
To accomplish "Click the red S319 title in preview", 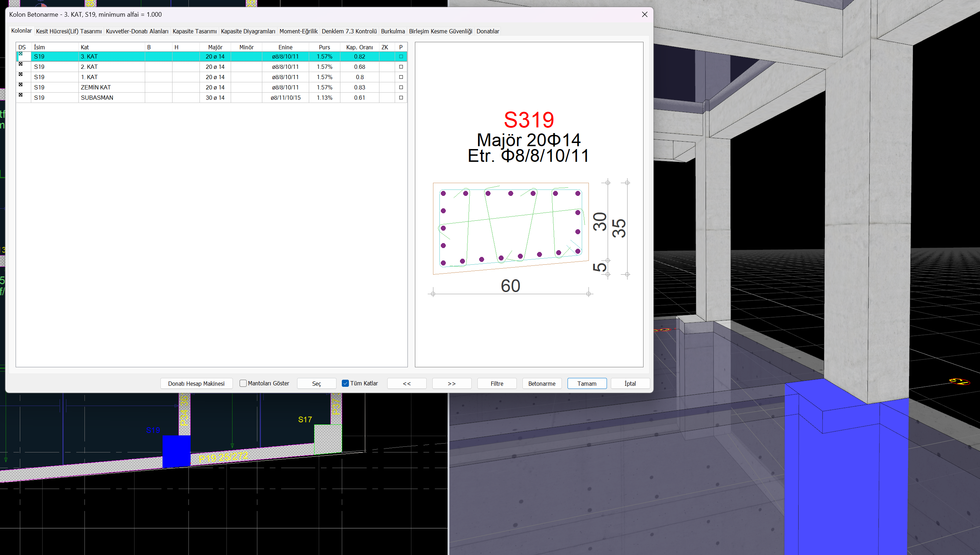I will [x=529, y=120].
